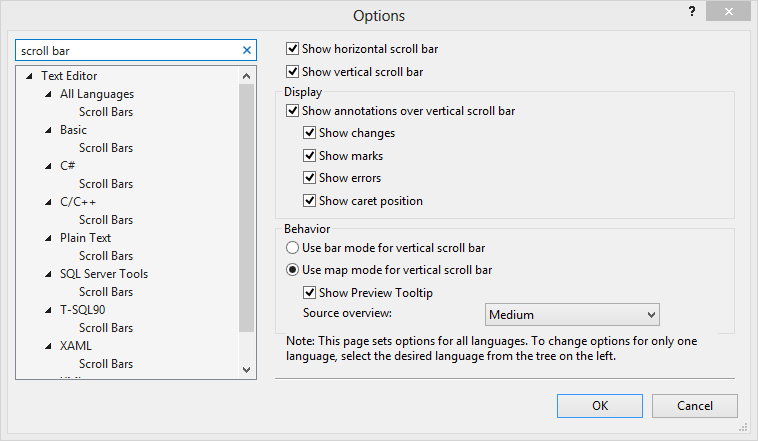Select Scroll Bars under Plain Text

[106, 256]
